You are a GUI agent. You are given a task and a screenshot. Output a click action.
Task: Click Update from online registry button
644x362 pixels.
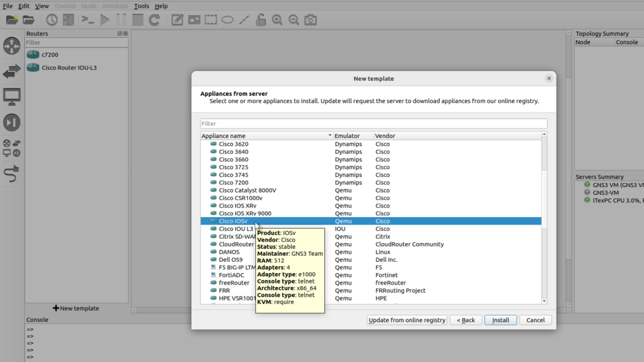(x=407, y=320)
